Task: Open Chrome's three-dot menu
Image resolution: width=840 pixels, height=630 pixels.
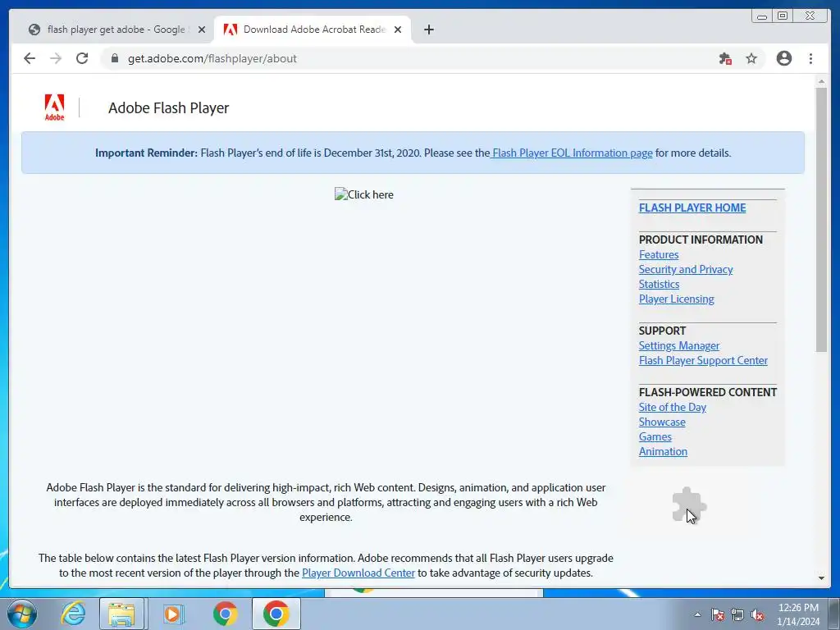Action: [x=810, y=58]
